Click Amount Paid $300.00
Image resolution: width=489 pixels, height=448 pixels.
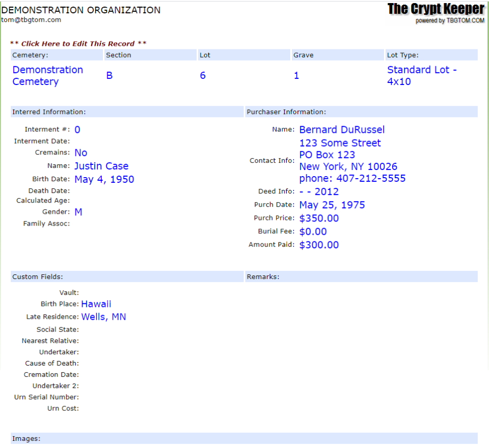pyautogui.click(x=319, y=245)
